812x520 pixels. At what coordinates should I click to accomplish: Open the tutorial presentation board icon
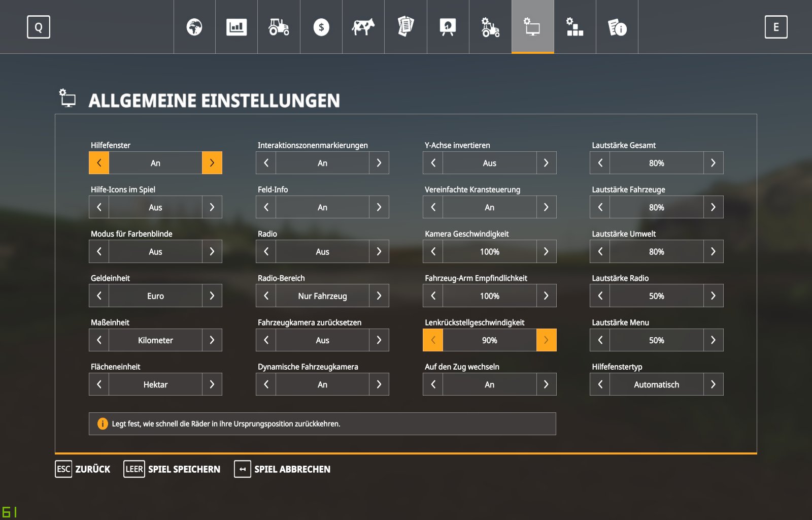pyautogui.click(x=448, y=27)
